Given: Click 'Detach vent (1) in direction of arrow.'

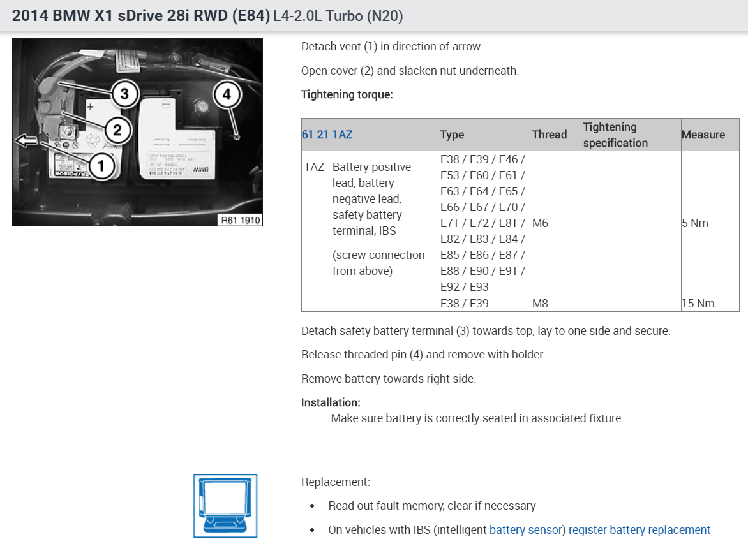Looking at the screenshot, I should pos(392,47).
